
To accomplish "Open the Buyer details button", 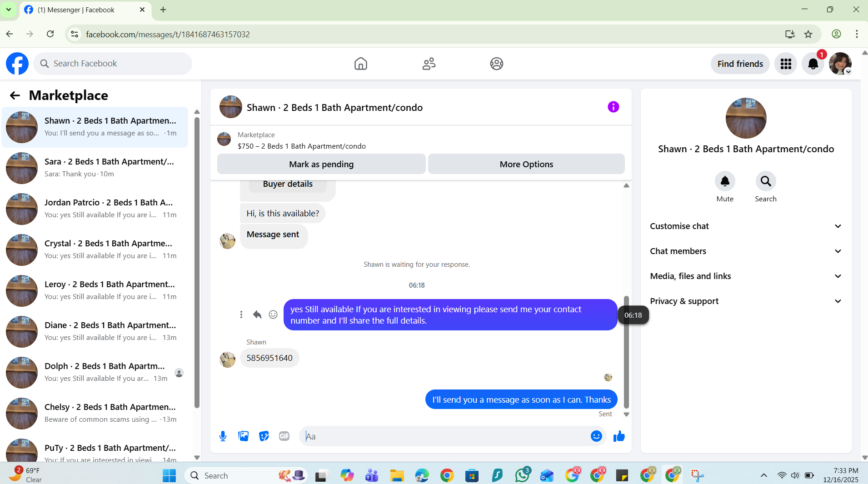I will tap(288, 184).
